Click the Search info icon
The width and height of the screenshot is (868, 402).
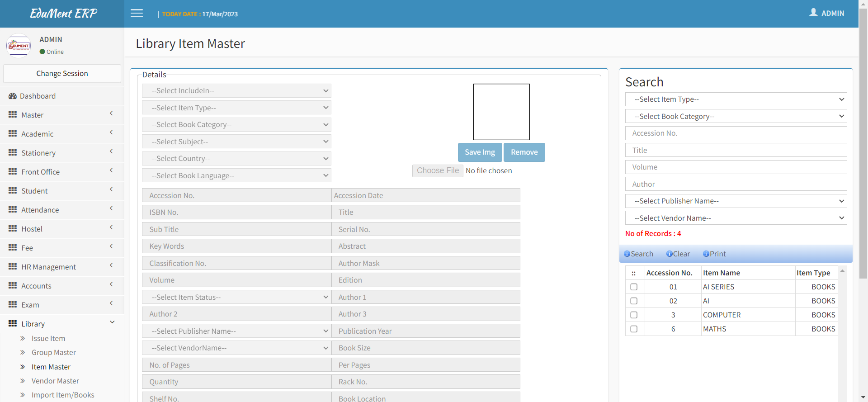pos(627,254)
